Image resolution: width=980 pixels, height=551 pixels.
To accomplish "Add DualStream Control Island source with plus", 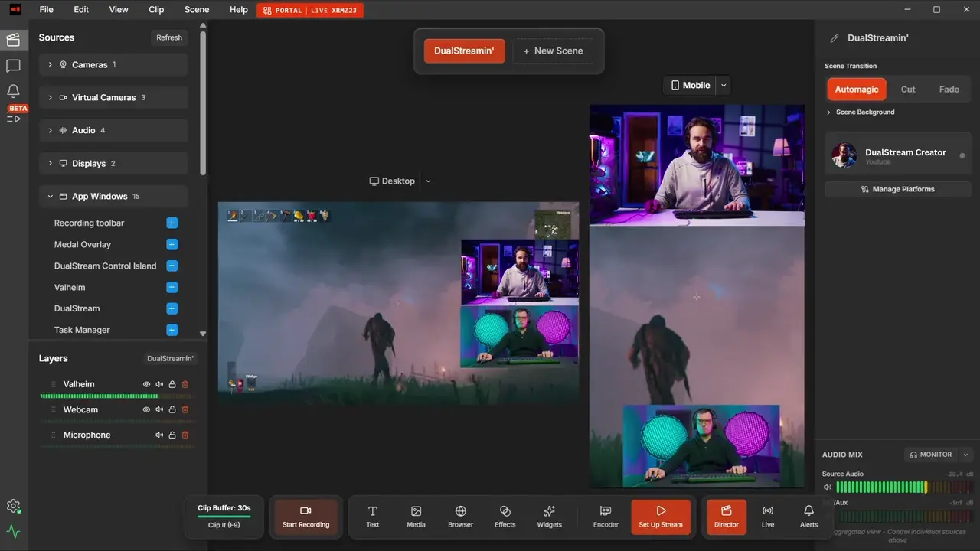I will click(171, 266).
